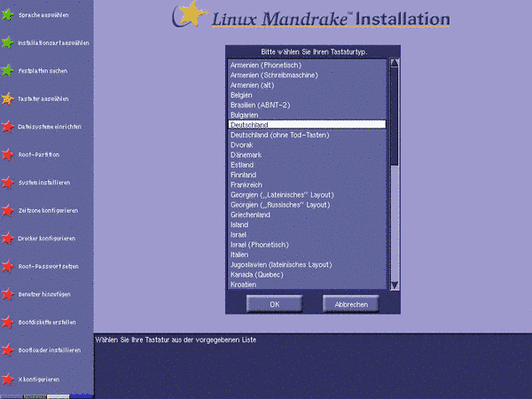Click the green star beside Festplatten suchen
Image resolution: width=532 pixels, height=399 pixels.
click(x=7, y=70)
